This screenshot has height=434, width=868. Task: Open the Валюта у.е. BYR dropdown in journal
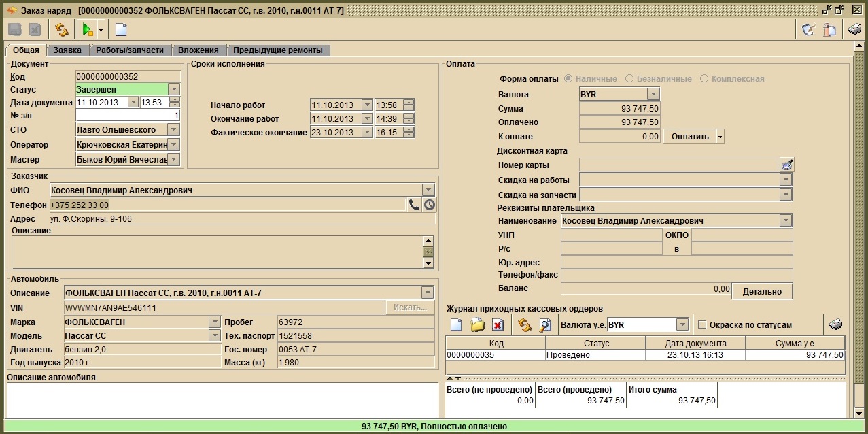(x=682, y=324)
